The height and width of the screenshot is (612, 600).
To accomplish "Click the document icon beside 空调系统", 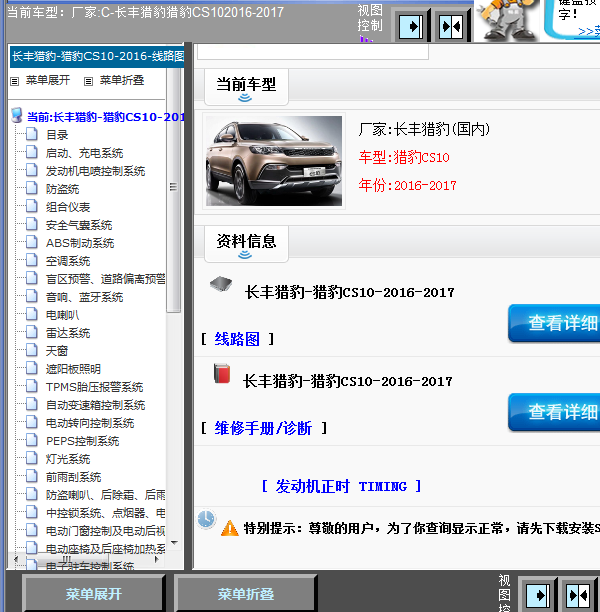I will click(x=32, y=260).
